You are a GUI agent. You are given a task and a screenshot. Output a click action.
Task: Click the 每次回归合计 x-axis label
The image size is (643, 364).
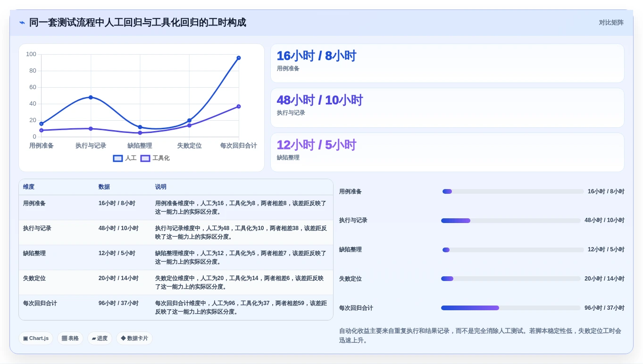click(239, 146)
